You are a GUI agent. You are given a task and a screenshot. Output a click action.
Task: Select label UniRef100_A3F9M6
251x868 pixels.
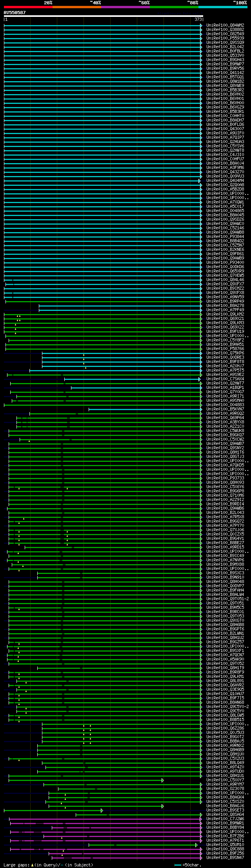225,167
